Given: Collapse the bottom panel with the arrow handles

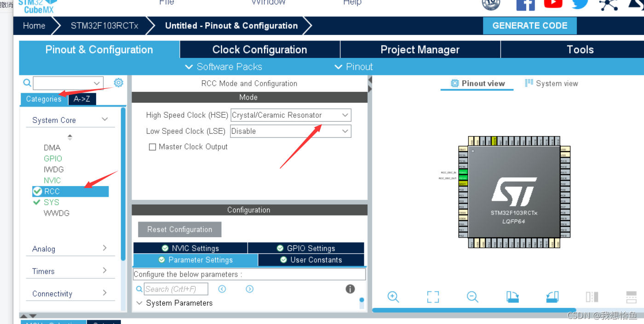Looking at the screenshot, I should point(29,316).
